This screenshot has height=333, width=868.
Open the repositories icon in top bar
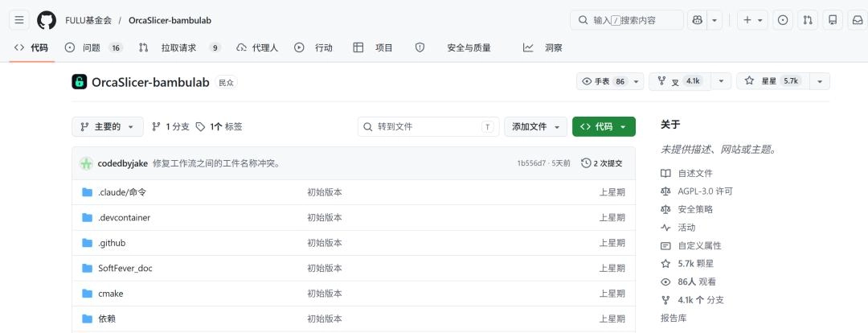click(x=833, y=20)
